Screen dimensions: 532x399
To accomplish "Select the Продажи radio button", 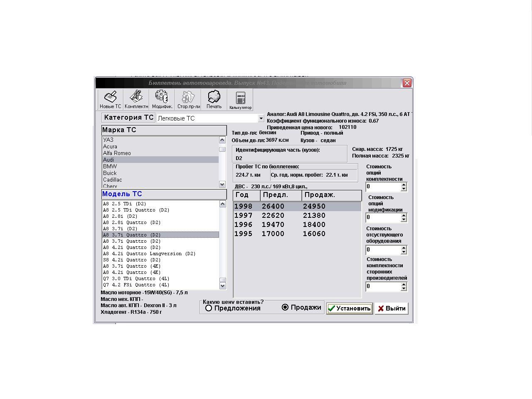I will click(285, 308).
